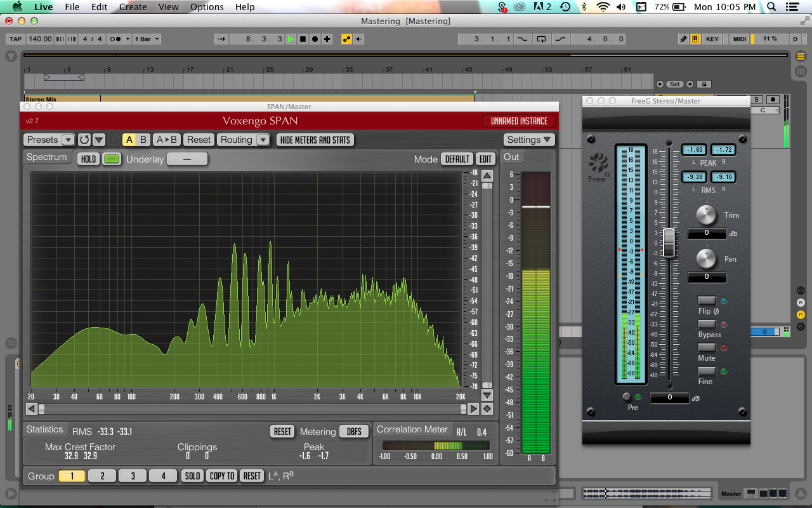Click the lock envelopes icon near Set

pos(704,84)
